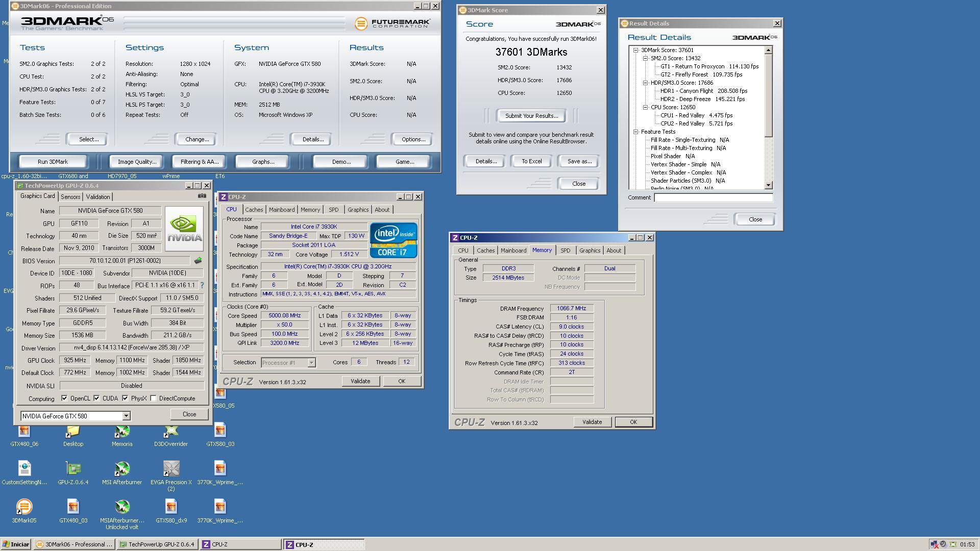The height and width of the screenshot is (551, 980).
Task: Collapse the Feature Tests tree node
Action: pyautogui.click(x=636, y=132)
